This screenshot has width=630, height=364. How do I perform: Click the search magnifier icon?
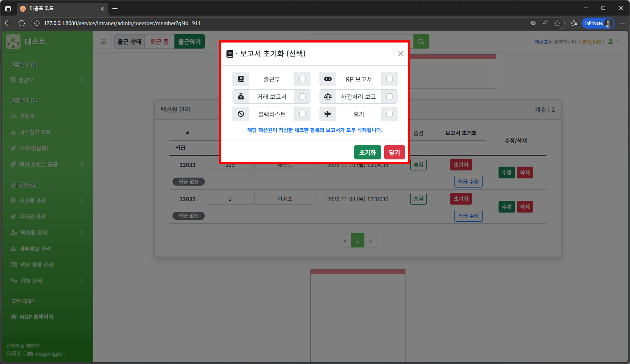pos(421,41)
